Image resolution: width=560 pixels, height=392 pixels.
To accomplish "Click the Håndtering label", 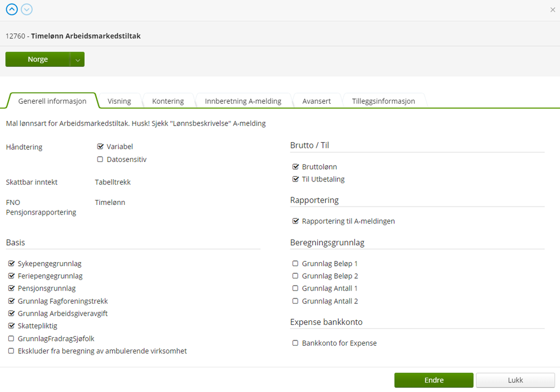I will (x=24, y=147).
